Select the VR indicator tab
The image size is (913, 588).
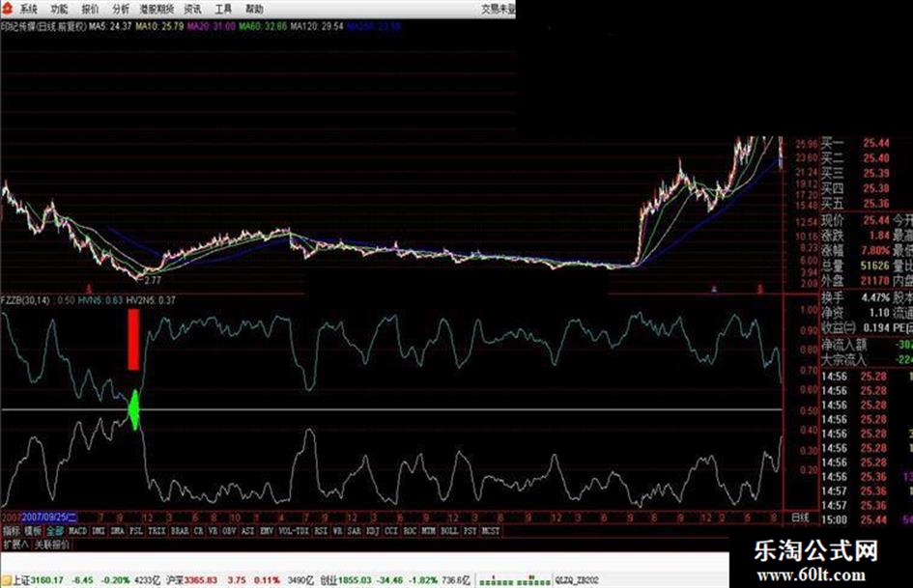coord(214,531)
